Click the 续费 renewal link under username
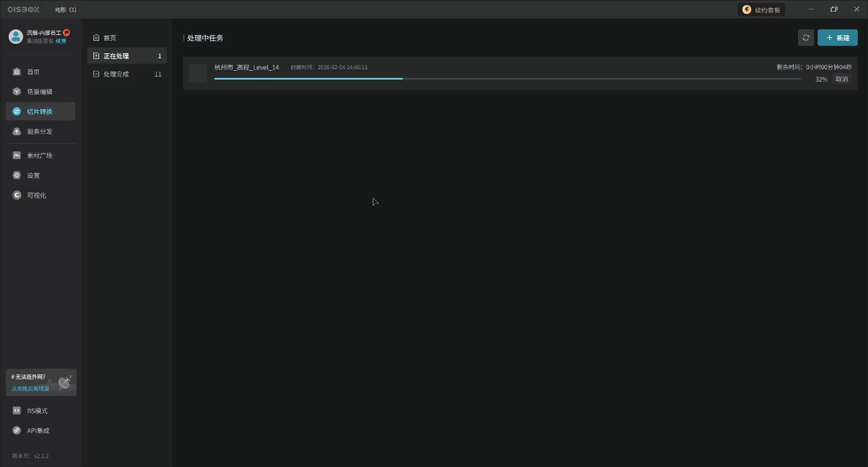The width and height of the screenshot is (868, 467). tap(61, 41)
